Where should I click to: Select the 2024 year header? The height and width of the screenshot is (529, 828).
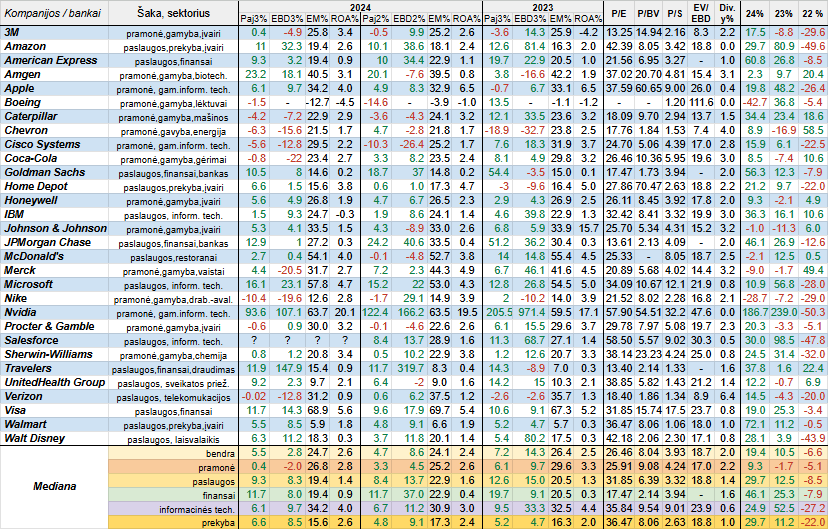pyautogui.click(x=360, y=7)
